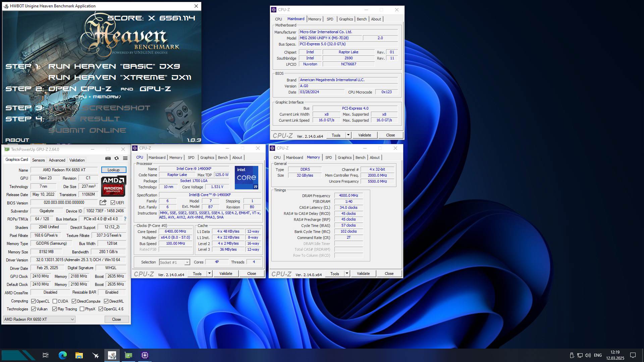Switch to the Advanced tab in GPU-Z
The height and width of the screenshot is (362, 644).
pos(57,160)
